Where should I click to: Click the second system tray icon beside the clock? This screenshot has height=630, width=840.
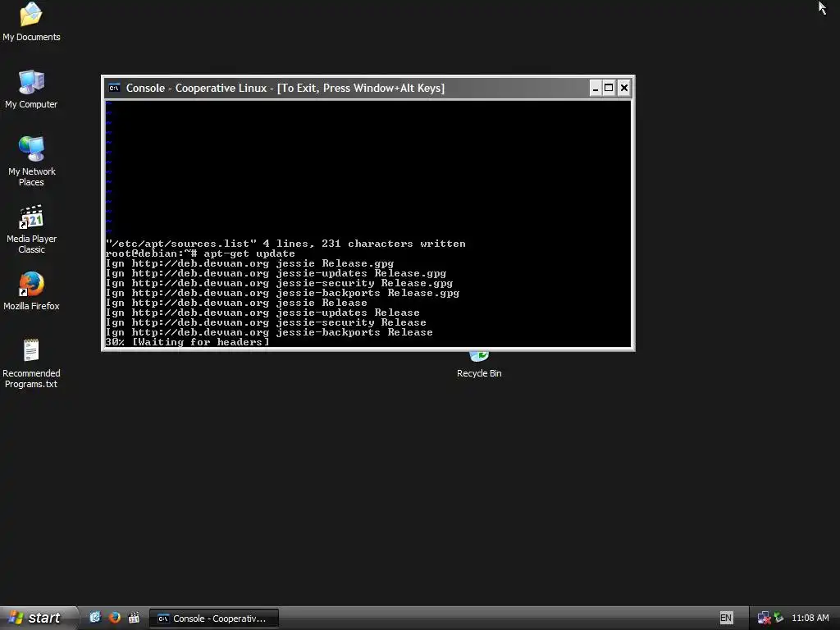[x=779, y=618]
